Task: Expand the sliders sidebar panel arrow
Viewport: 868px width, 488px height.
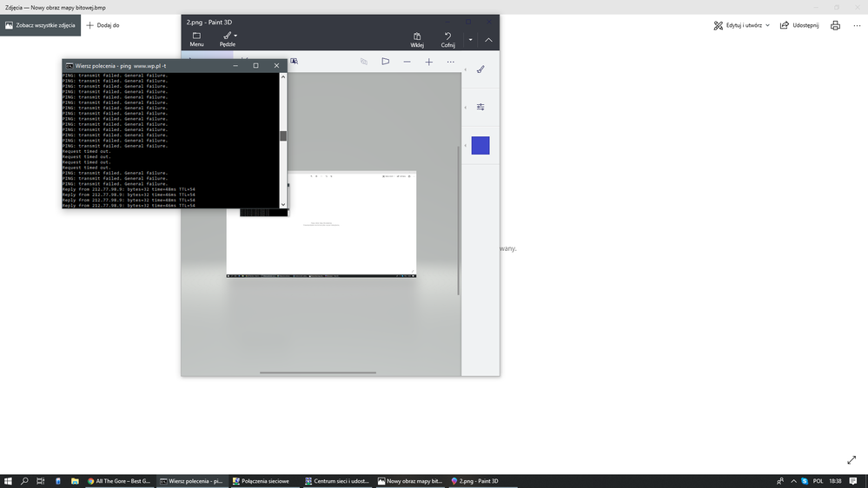Action: click(466, 108)
